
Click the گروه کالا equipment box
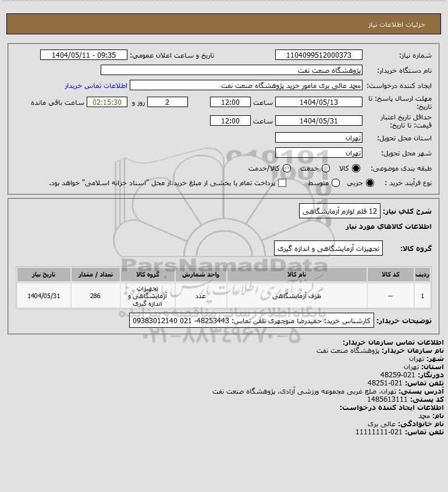coord(328,248)
